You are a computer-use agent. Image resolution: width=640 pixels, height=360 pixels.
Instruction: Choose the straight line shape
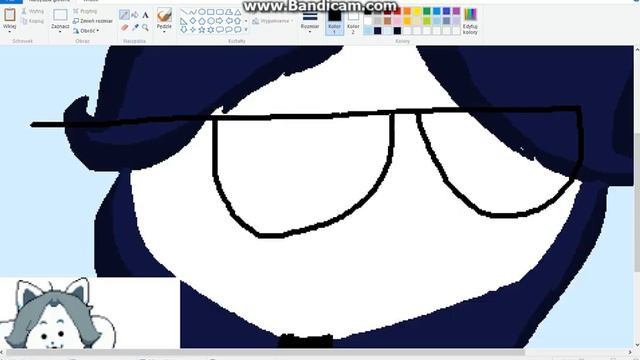[184, 12]
